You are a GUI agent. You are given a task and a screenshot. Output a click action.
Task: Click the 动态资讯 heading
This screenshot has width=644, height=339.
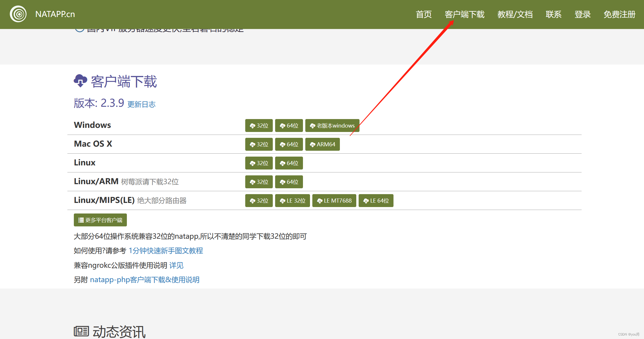pyautogui.click(x=119, y=332)
